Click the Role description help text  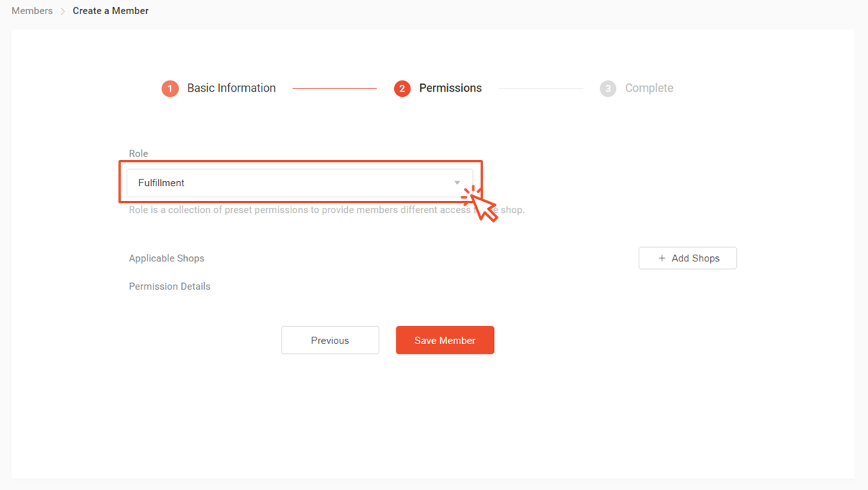coord(326,210)
